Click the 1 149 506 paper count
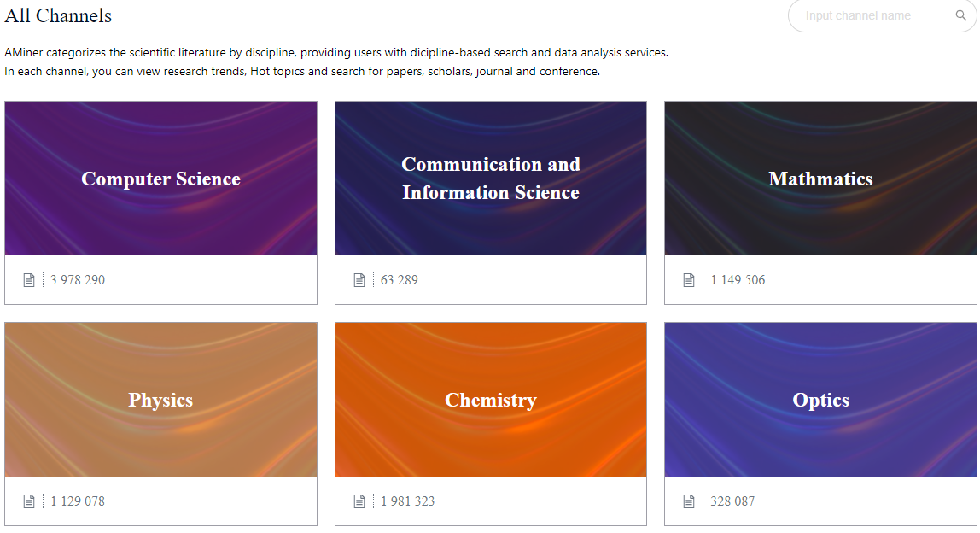The width and height of the screenshot is (980, 533). click(x=738, y=280)
